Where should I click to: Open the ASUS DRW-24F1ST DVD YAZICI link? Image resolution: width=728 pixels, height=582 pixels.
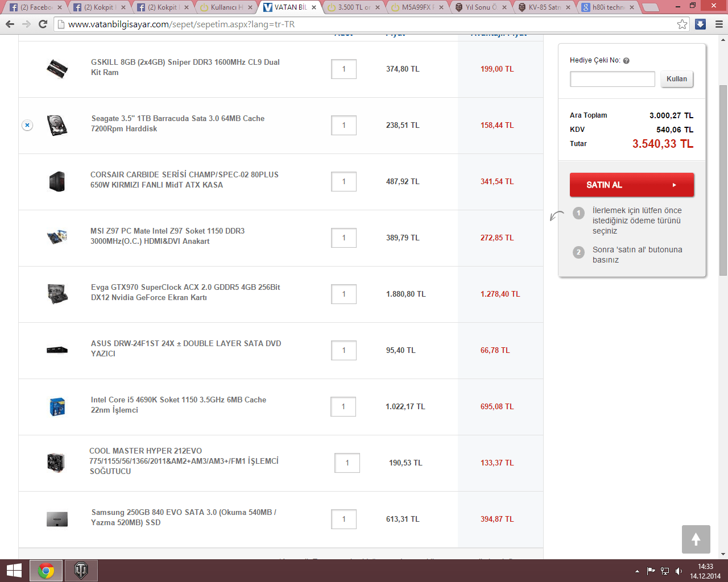(186, 348)
